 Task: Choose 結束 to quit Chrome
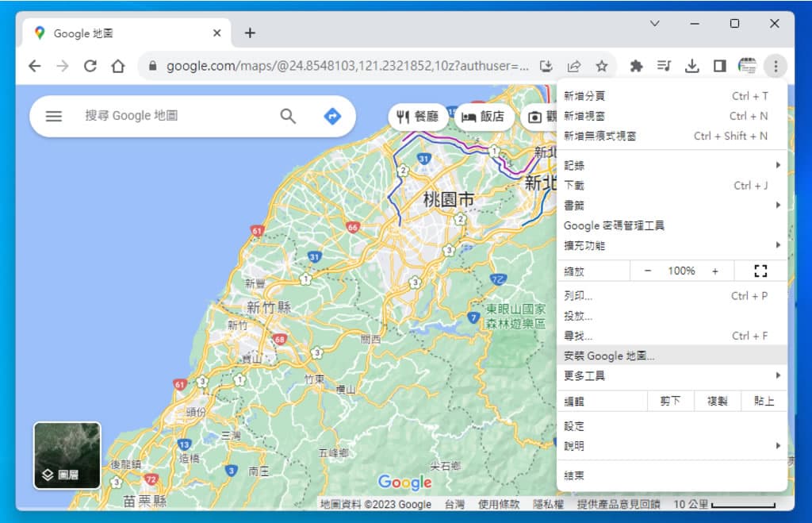[x=672, y=475]
